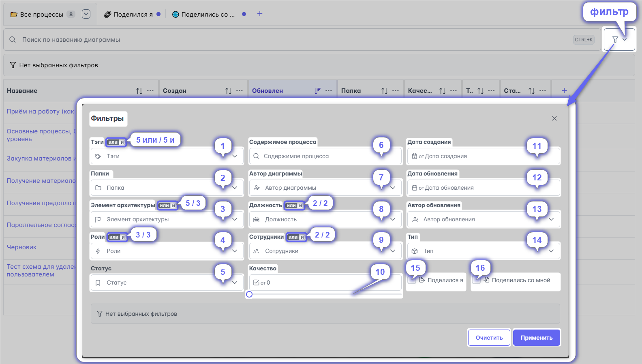
Task: Switch the Сотрудники или/и toggle
Action: coord(296,237)
